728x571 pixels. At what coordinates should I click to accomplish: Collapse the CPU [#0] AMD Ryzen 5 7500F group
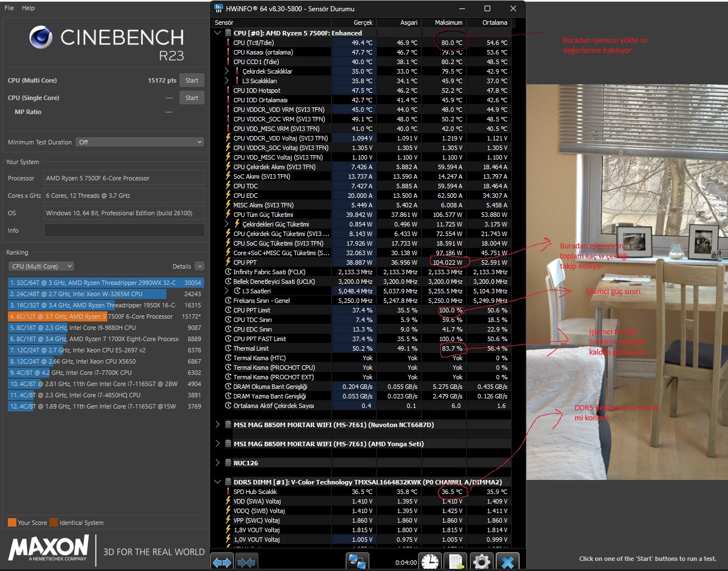(218, 33)
